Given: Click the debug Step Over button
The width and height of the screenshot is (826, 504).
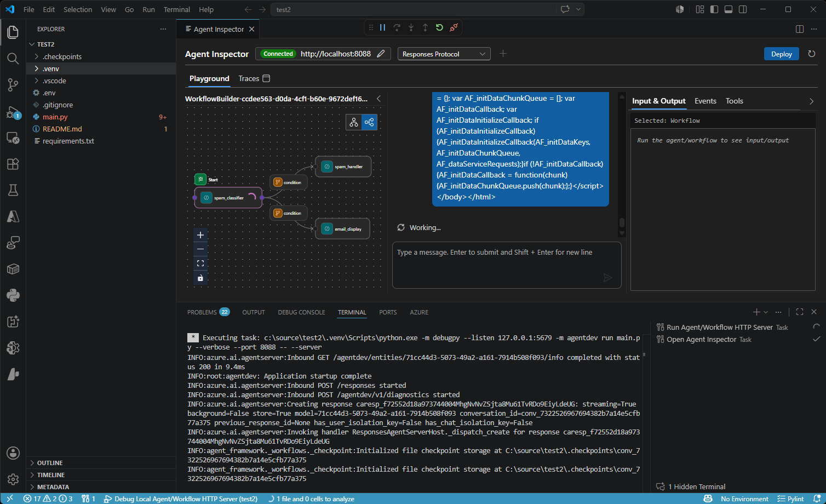Looking at the screenshot, I should [397, 27].
